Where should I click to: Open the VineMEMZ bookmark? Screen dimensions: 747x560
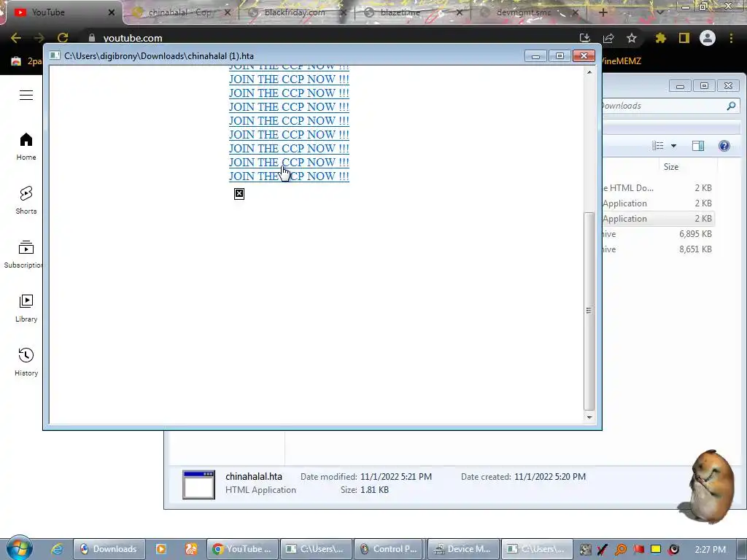(621, 61)
